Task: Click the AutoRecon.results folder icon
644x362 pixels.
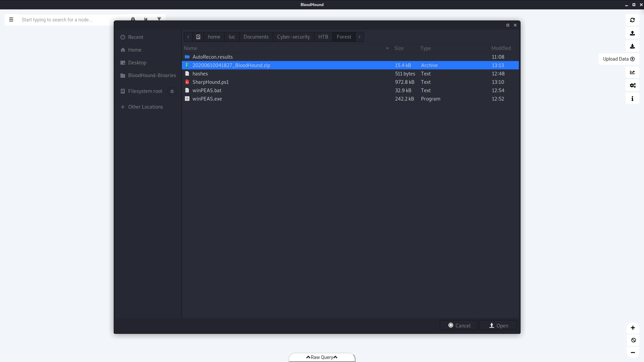Action: tap(187, 57)
